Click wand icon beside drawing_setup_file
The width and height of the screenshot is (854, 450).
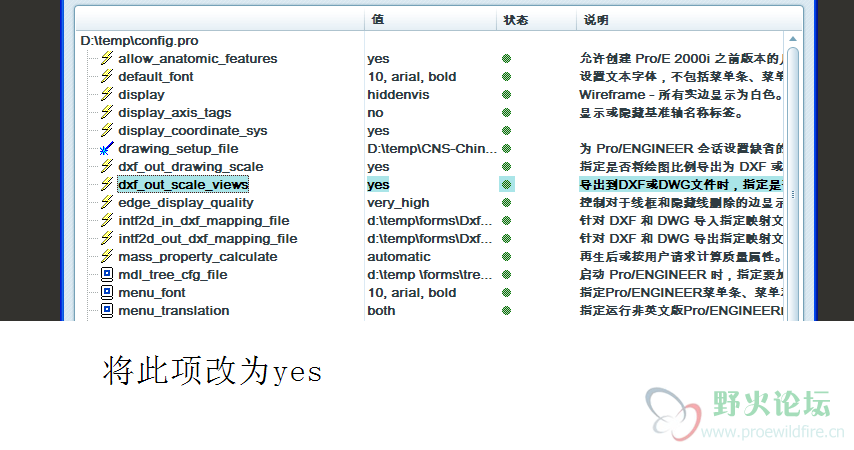point(107,148)
